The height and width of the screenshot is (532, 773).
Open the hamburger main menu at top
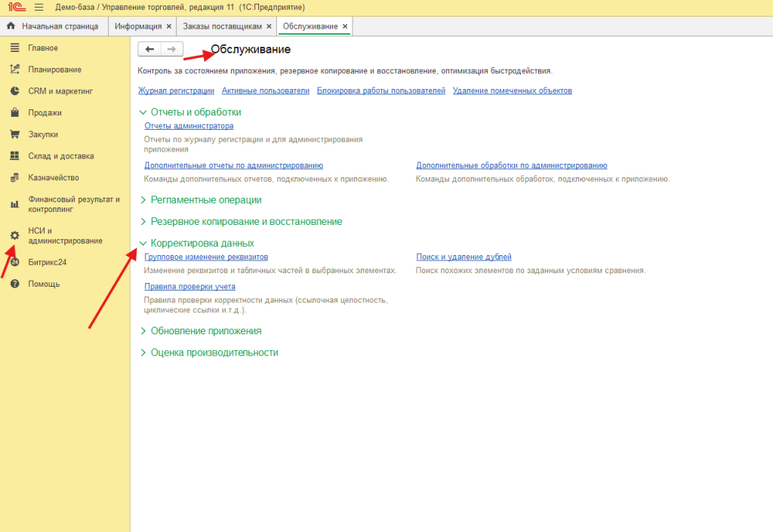[x=38, y=8]
